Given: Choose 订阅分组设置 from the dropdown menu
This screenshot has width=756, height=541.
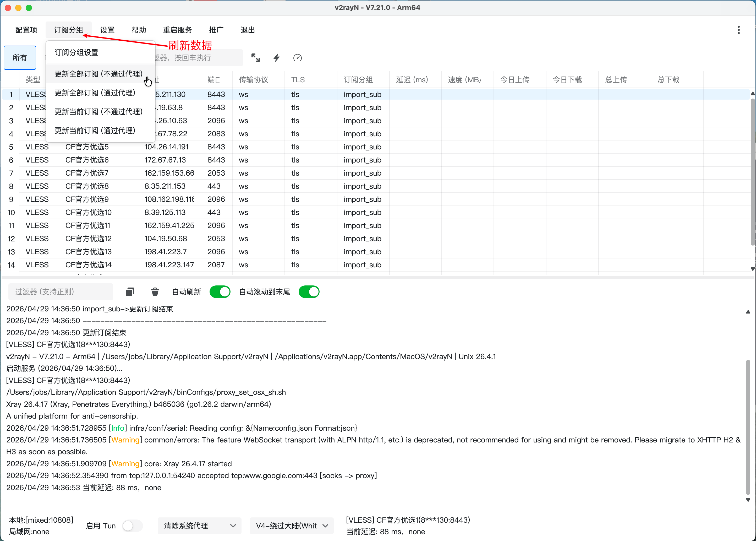Looking at the screenshot, I should tap(101, 52).
